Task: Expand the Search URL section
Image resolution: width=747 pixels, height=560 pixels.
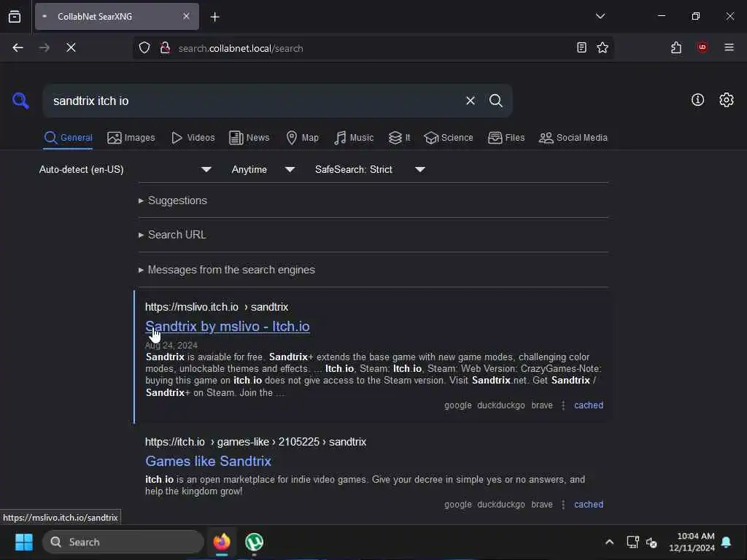Action: [x=172, y=235]
